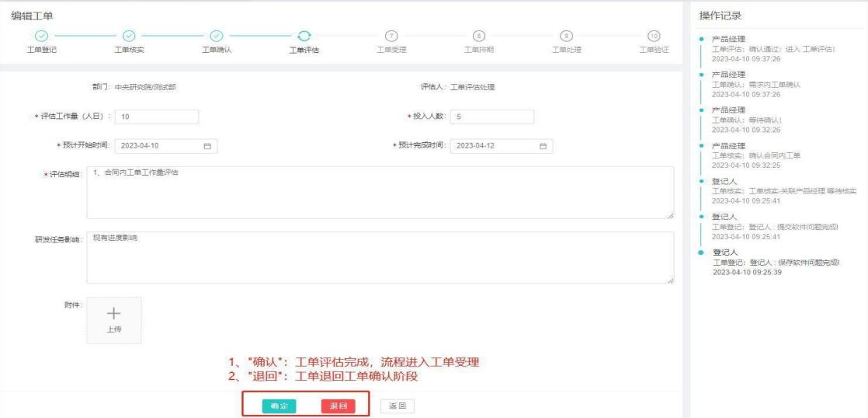The image size is (868, 418).
Task: Click the 返回 button
Action: coord(398,406)
